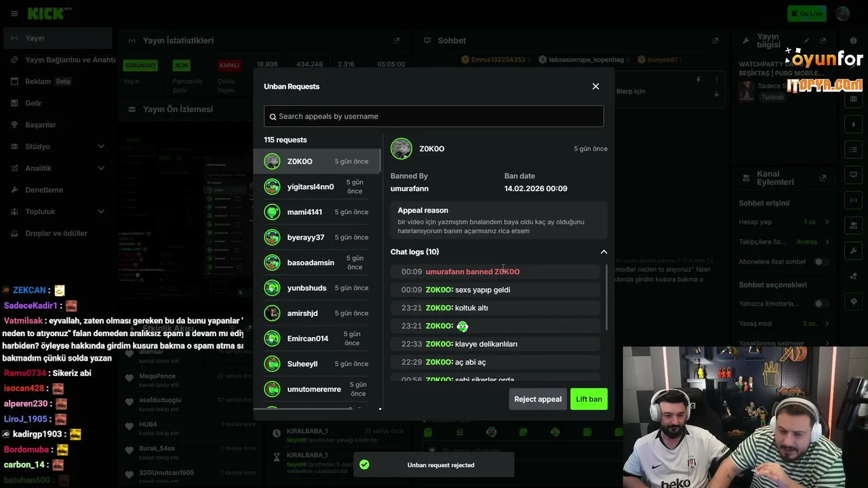Open the Hesap yaşı setting chevron
Viewport: 868px width, 488px height.
click(827, 222)
